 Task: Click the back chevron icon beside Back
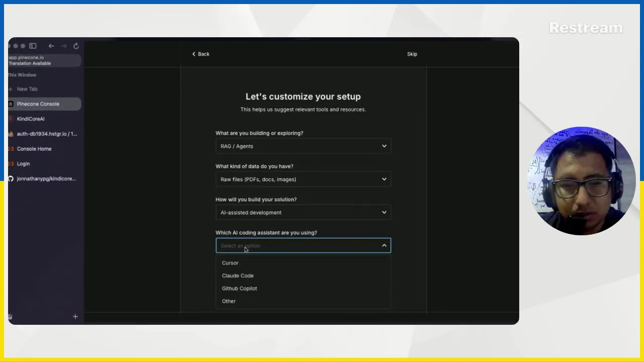pyautogui.click(x=194, y=54)
